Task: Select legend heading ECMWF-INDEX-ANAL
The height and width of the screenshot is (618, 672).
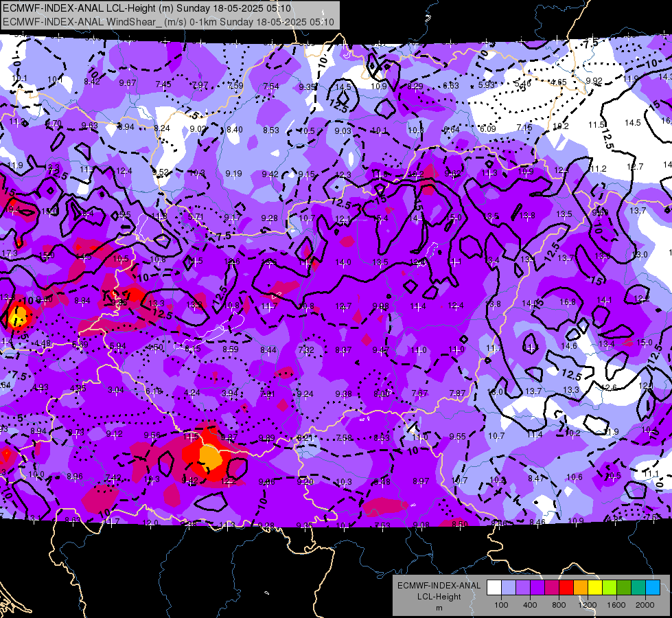Action: tap(439, 586)
